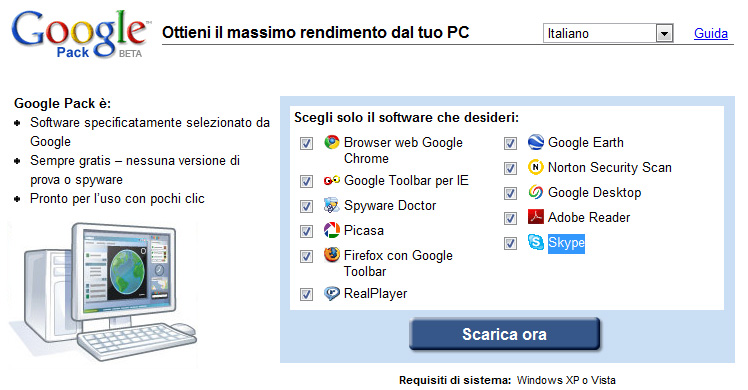
Task: Click the RealPlayer icon
Action: point(332,293)
